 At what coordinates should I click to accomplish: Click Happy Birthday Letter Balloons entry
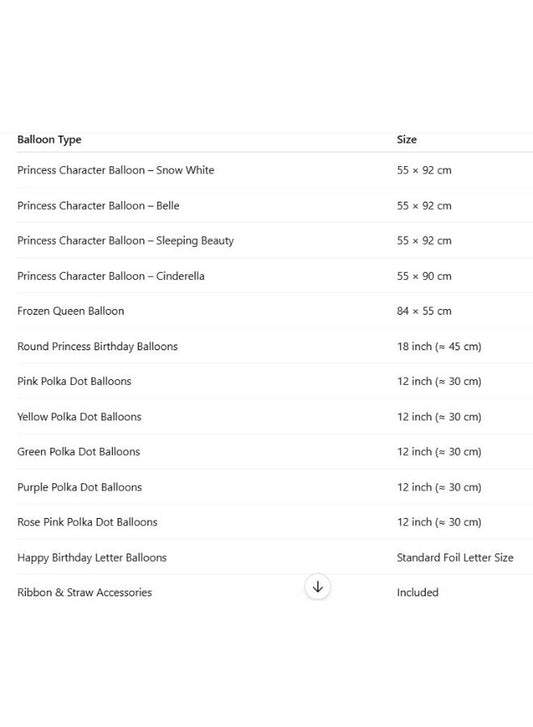click(x=92, y=557)
